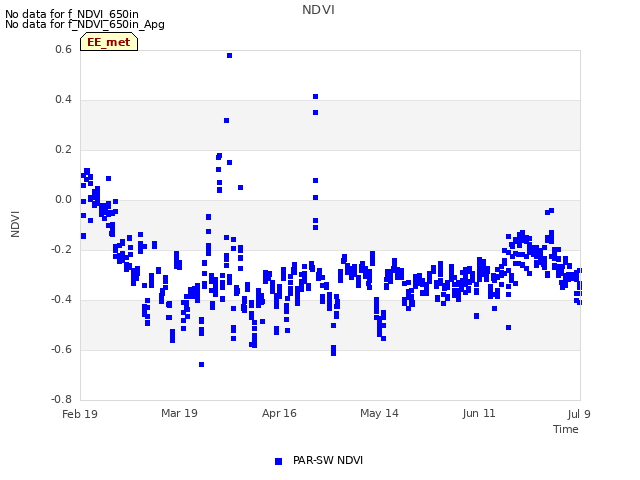The image size is (640, 480).
Task: Click 'No data for f_NDVI_650in' message
Action: point(72,14)
